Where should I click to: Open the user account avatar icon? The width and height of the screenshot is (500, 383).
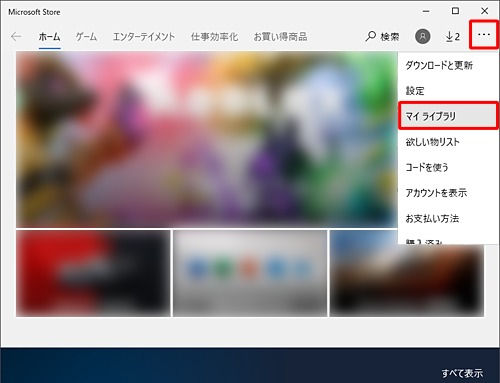click(x=423, y=36)
